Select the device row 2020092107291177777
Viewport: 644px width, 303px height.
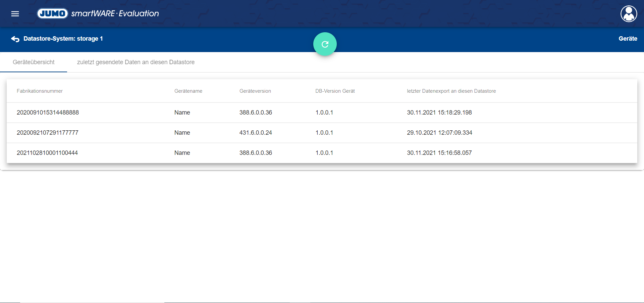click(x=47, y=133)
